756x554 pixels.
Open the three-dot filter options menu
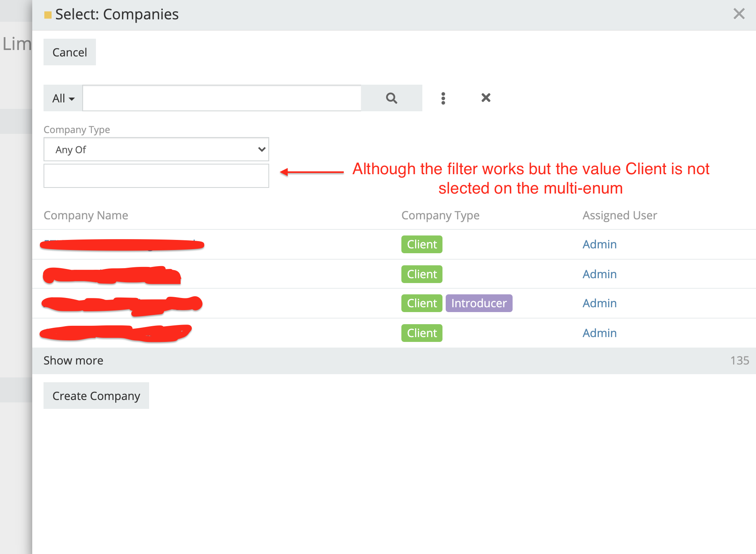click(x=443, y=98)
